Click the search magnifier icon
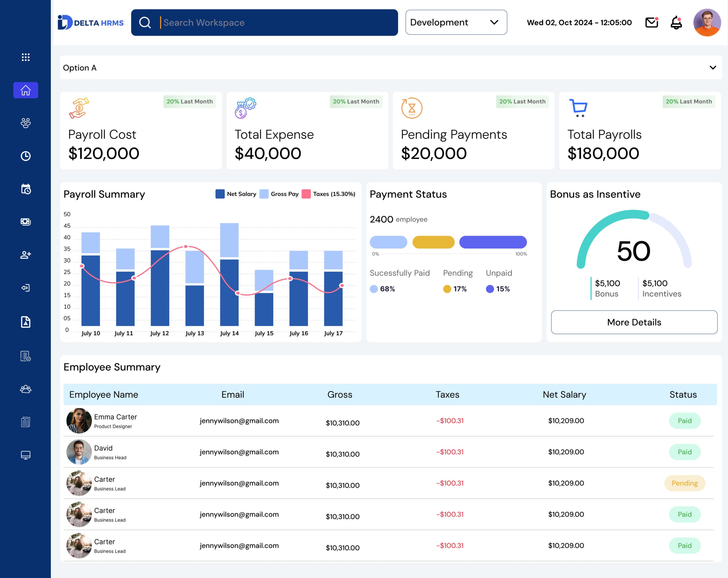The height and width of the screenshot is (578, 728). pos(145,23)
